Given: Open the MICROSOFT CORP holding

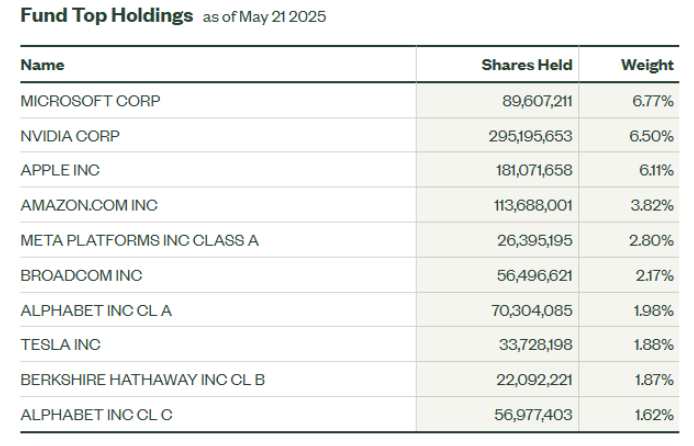Looking at the screenshot, I should 90,101.
